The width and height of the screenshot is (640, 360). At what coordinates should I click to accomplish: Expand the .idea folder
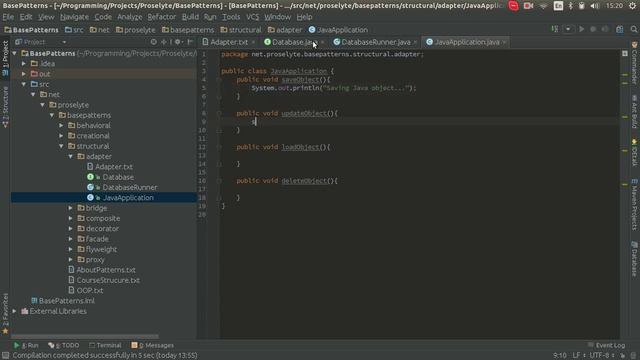tap(24, 64)
